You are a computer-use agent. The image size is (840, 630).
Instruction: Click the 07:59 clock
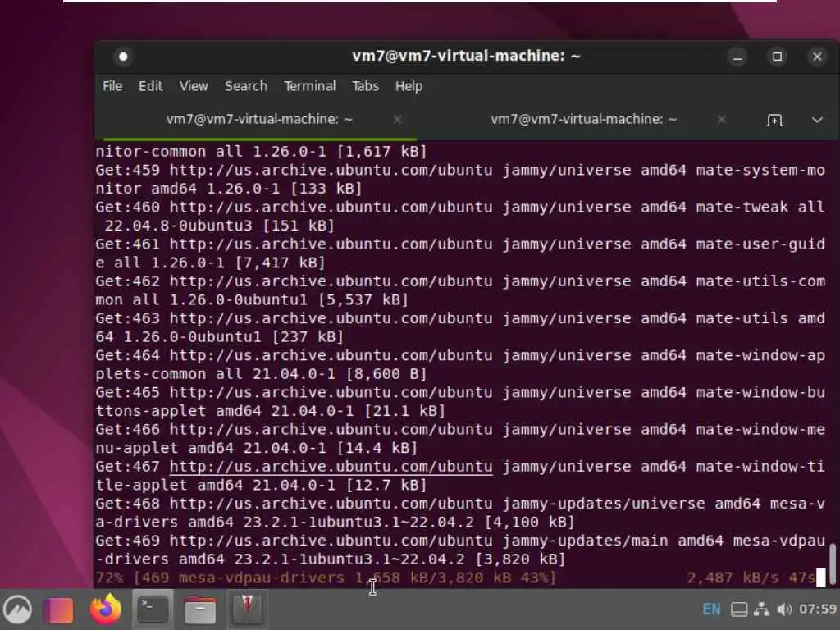[x=818, y=609]
